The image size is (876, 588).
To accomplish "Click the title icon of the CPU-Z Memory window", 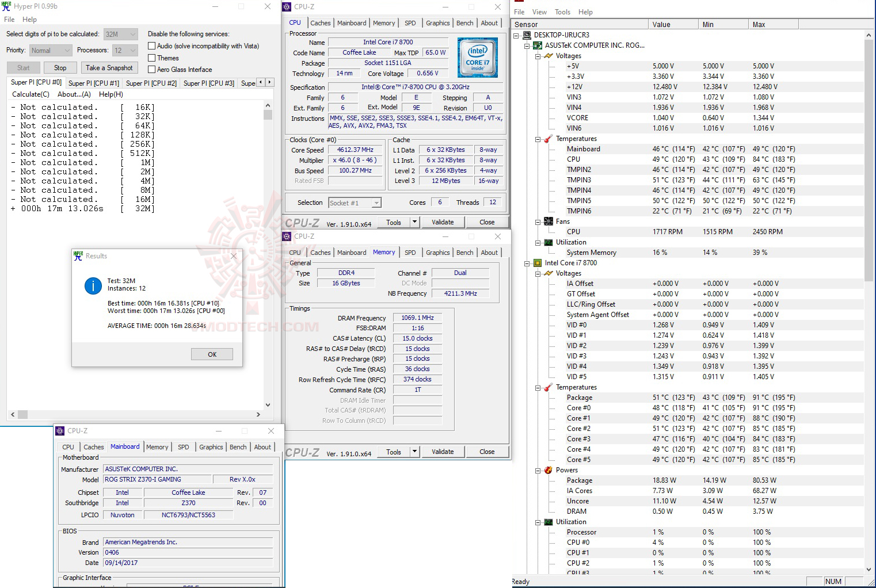I will [x=287, y=236].
